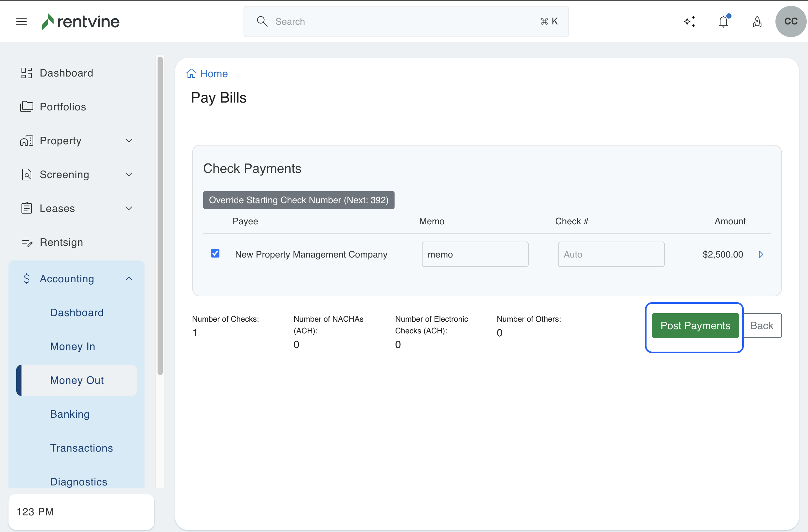Click the Home breadcrumb house icon
This screenshot has height=532, width=808.
[191, 73]
